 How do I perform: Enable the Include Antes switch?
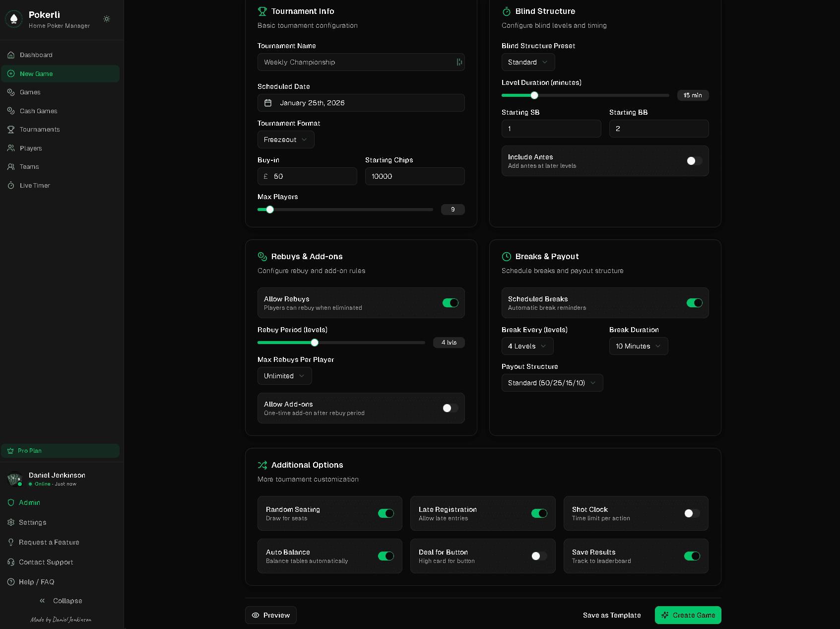694,161
